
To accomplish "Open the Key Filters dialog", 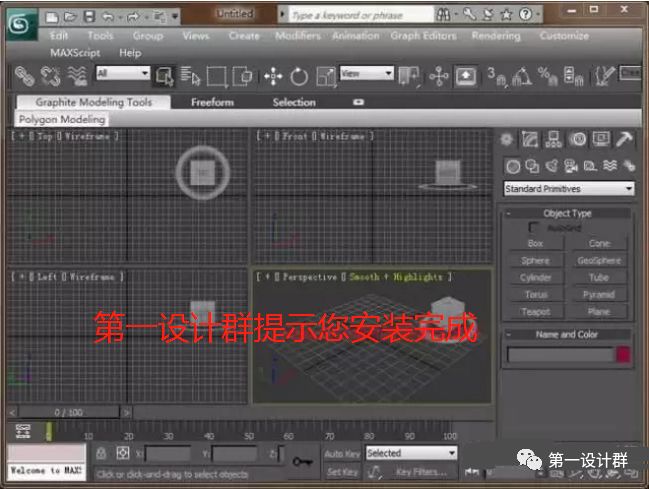I will click(421, 472).
